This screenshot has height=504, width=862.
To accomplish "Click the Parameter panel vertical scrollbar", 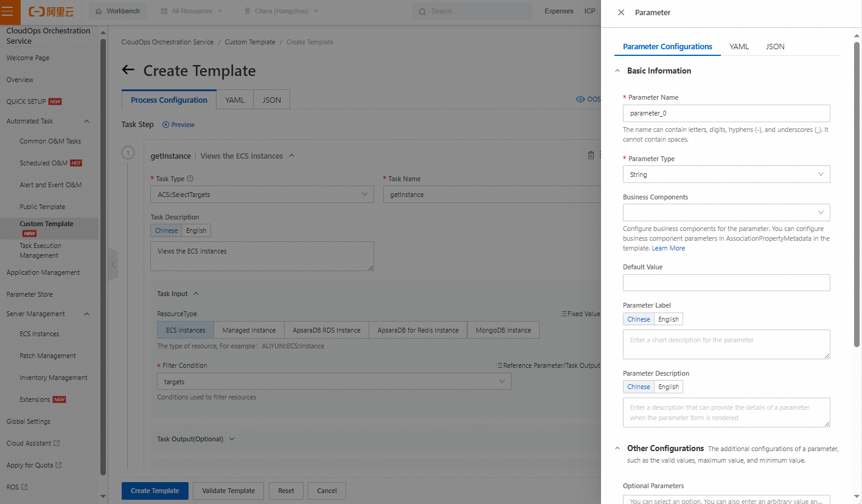I will pos(857,195).
